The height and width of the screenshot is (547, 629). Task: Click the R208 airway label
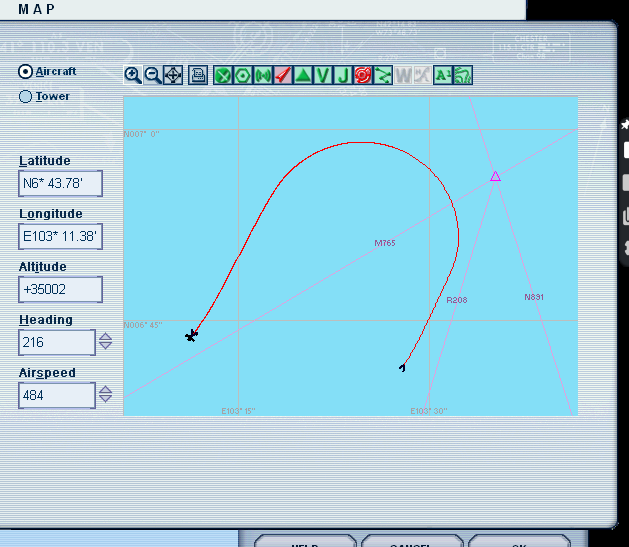457,300
